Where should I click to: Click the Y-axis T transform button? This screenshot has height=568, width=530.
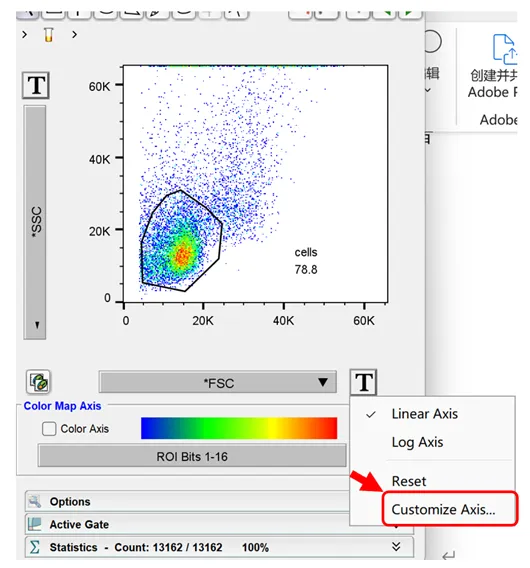tap(36, 85)
